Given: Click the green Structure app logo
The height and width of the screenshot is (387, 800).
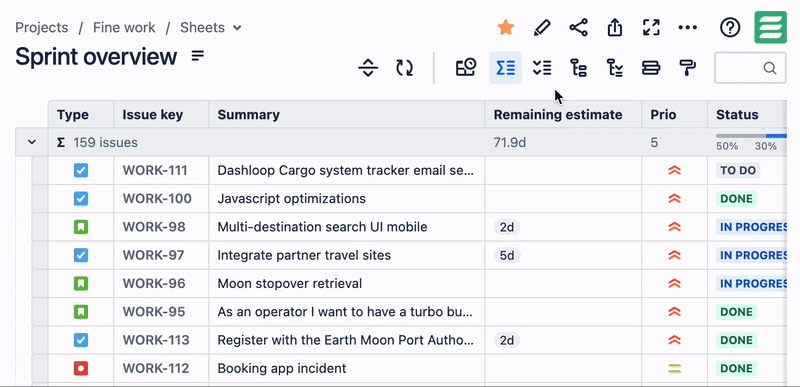Looking at the screenshot, I should (x=770, y=28).
